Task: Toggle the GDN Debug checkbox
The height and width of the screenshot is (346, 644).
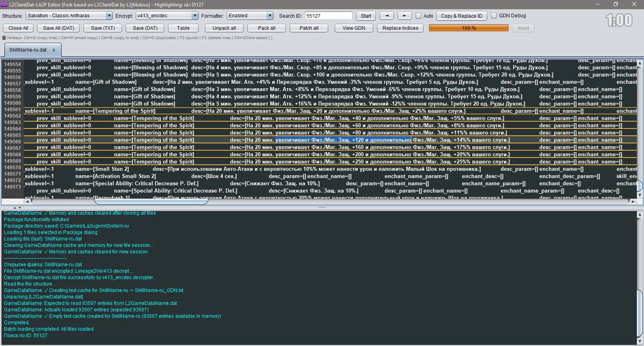Action: (x=494, y=16)
